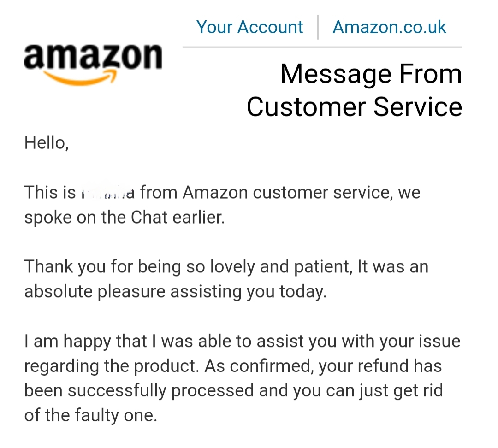
Task: Open the Amazon.co.uk link
Action: 389,27
